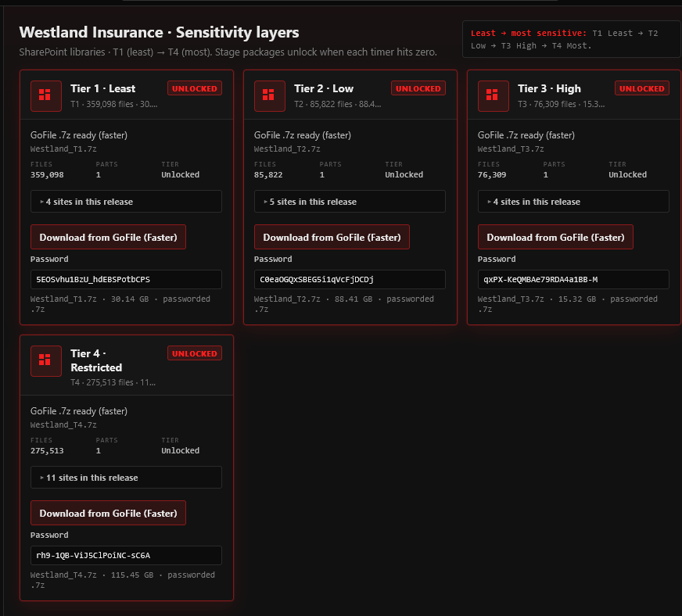Expand "4 sites in this release" under Tier 3
This screenshot has height=616, width=682.
[573, 201]
